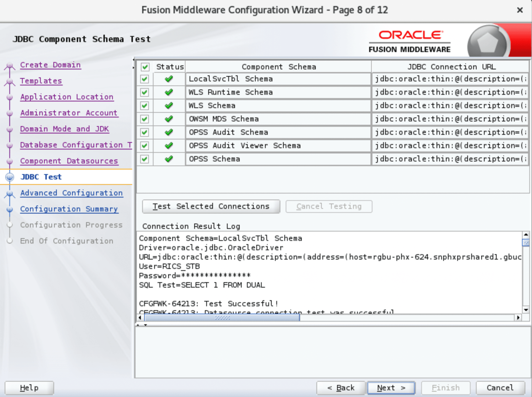Click the Finish button

[x=446, y=388]
